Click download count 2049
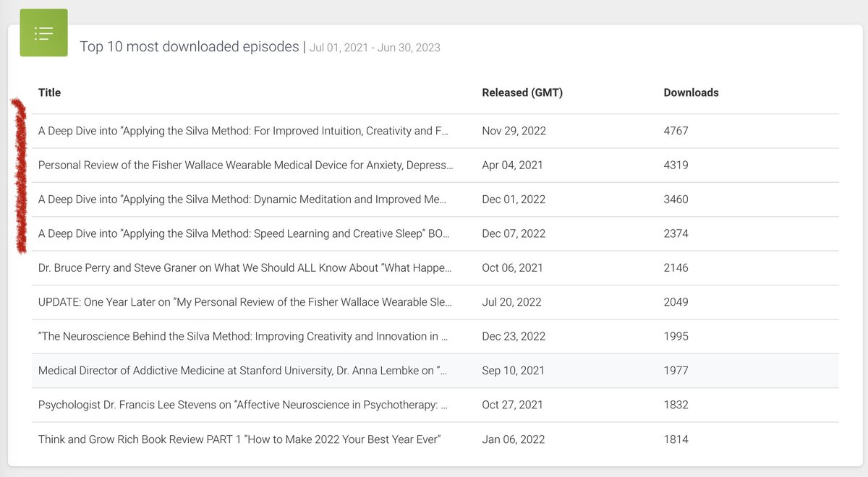 (676, 302)
